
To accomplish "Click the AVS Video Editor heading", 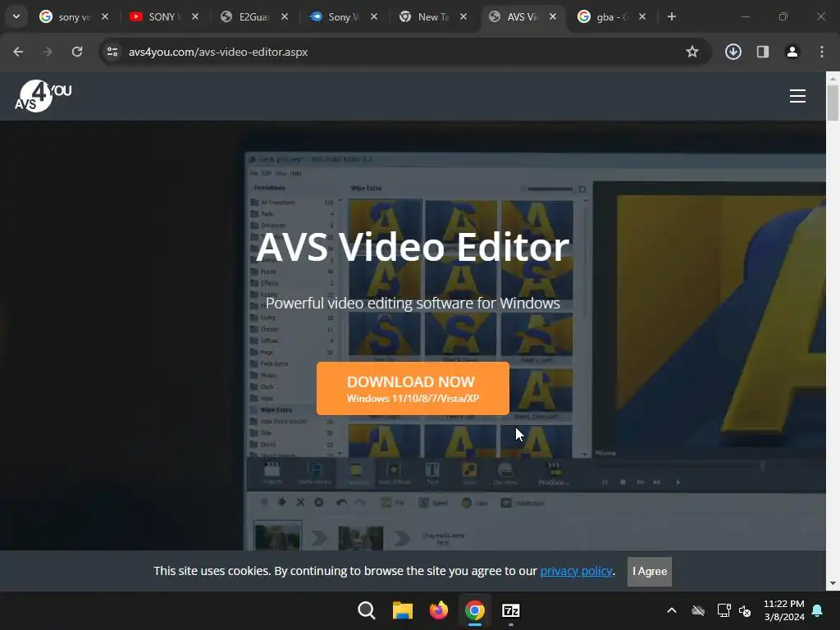I will [x=413, y=247].
